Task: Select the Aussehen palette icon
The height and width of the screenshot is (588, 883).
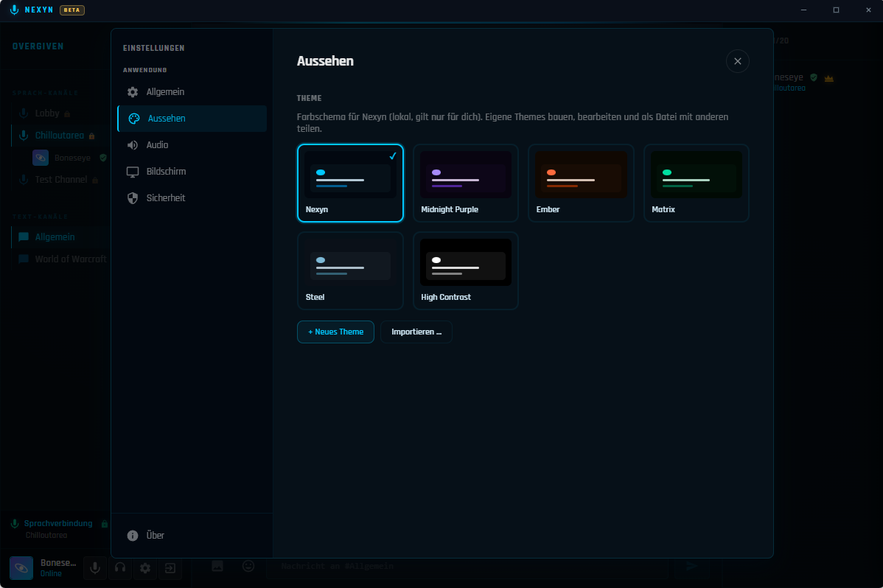Action: pos(134,119)
